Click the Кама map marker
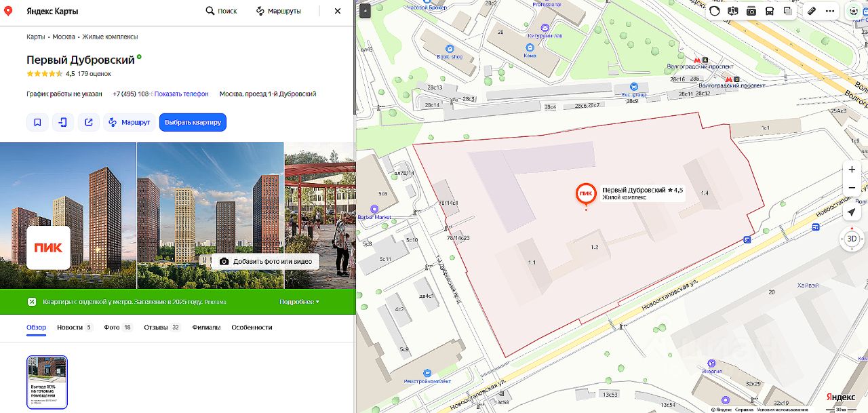This screenshot has height=413, width=868. [530, 47]
